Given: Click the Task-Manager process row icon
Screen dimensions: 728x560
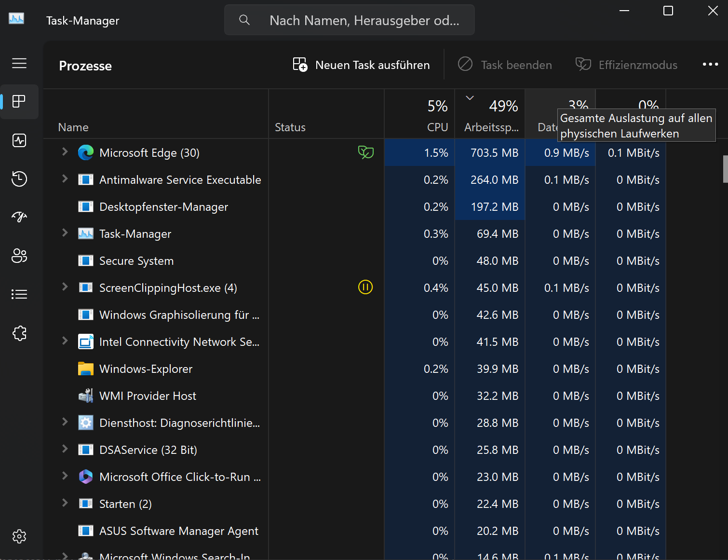Looking at the screenshot, I should pyautogui.click(x=86, y=233).
